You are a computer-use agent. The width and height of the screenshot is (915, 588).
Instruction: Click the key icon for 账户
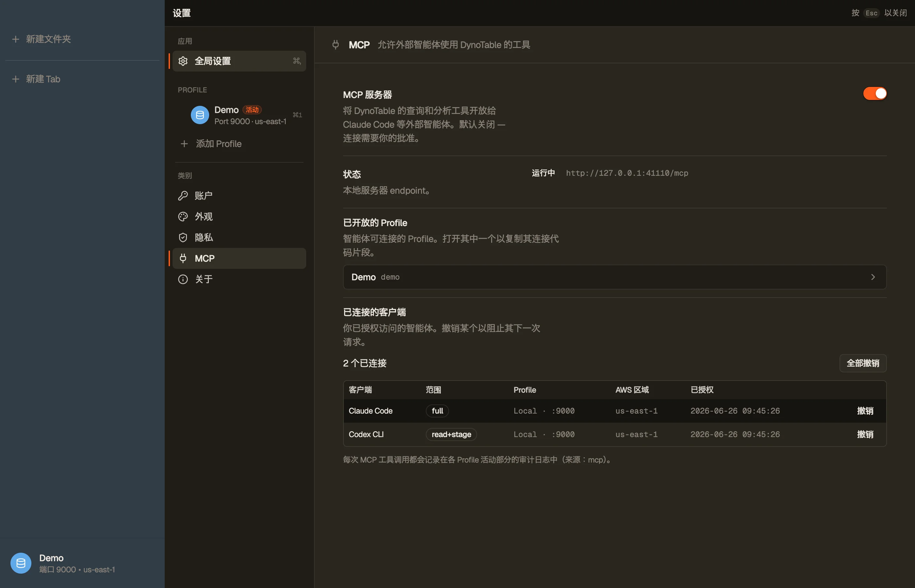click(183, 195)
